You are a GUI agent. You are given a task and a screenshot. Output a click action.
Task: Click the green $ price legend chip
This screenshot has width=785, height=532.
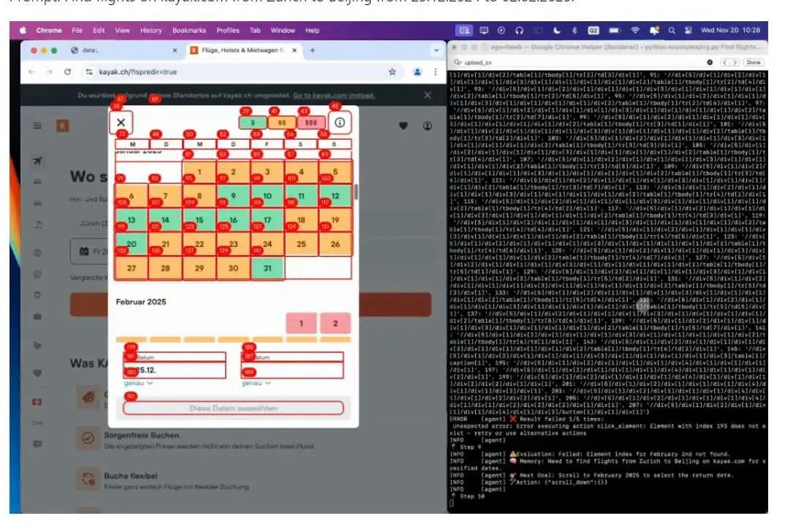pyautogui.click(x=253, y=123)
